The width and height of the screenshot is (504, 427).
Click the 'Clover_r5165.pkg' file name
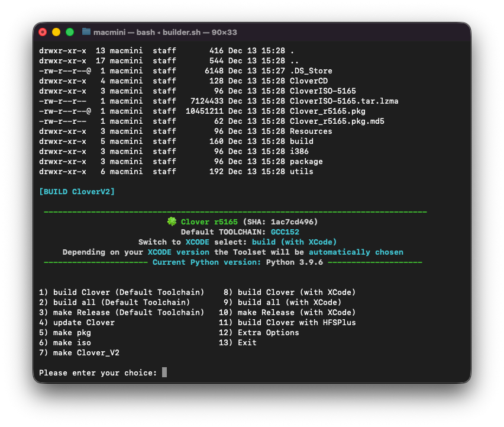[x=328, y=111]
